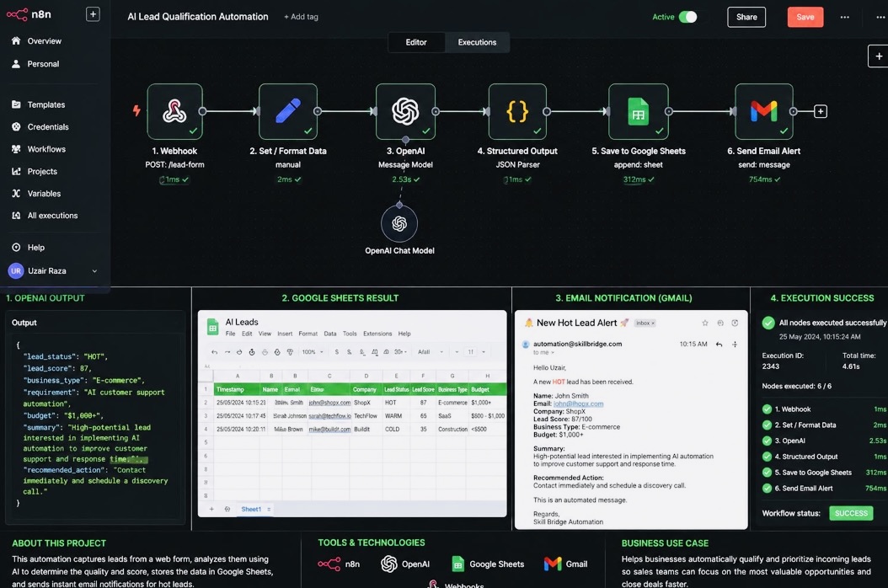Click the All executions icon in sidebar
This screenshot has width=888, height=588.
(x=16, y=216)
